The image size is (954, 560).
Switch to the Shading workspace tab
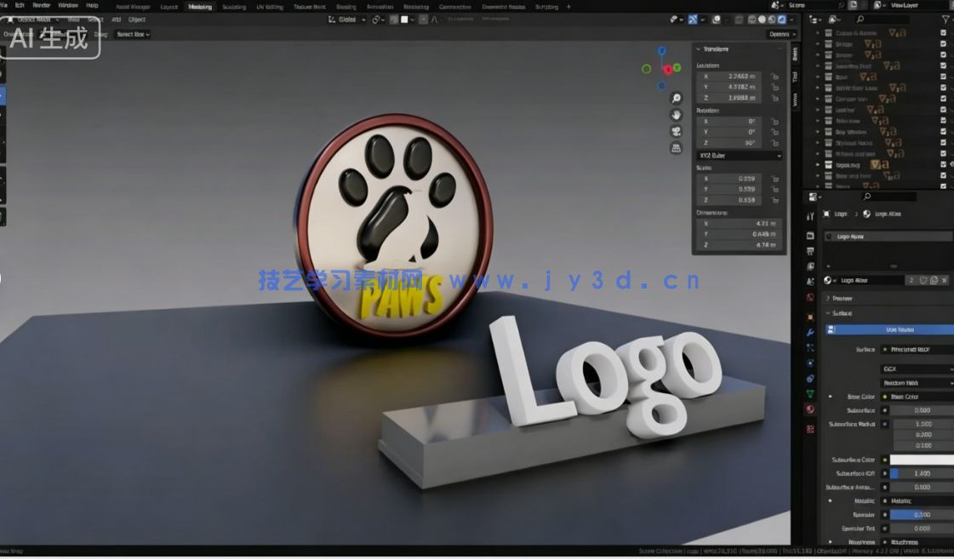click(x=347, y=6)
